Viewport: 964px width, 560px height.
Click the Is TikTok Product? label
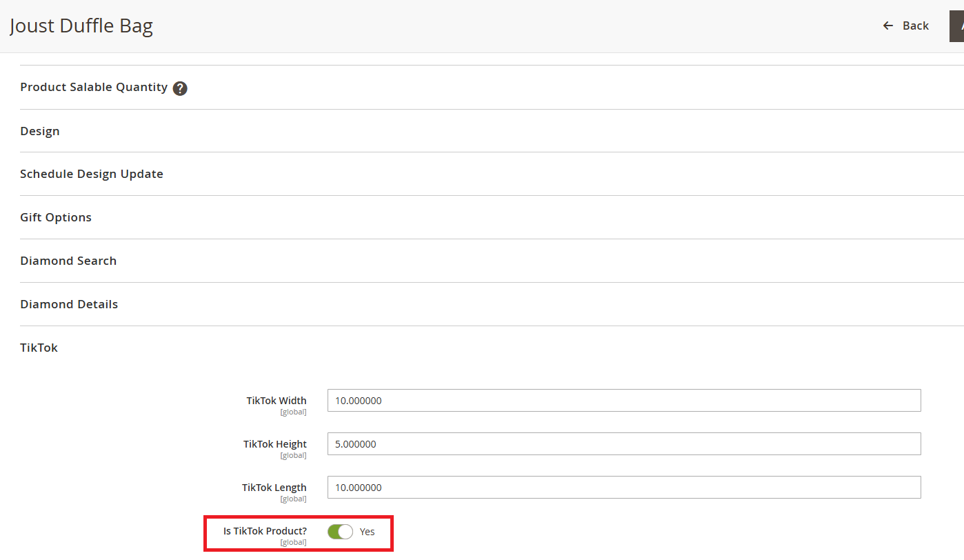pos(265,531)
